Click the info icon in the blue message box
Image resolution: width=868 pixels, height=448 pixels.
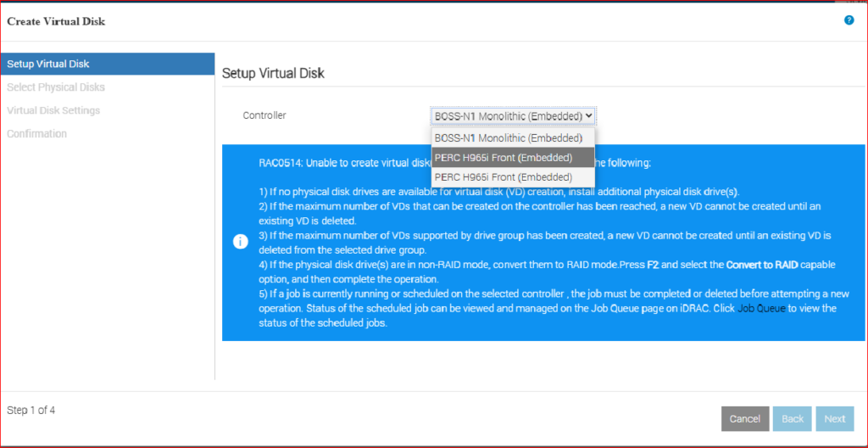pyautogui.click(x=241, y=242)
